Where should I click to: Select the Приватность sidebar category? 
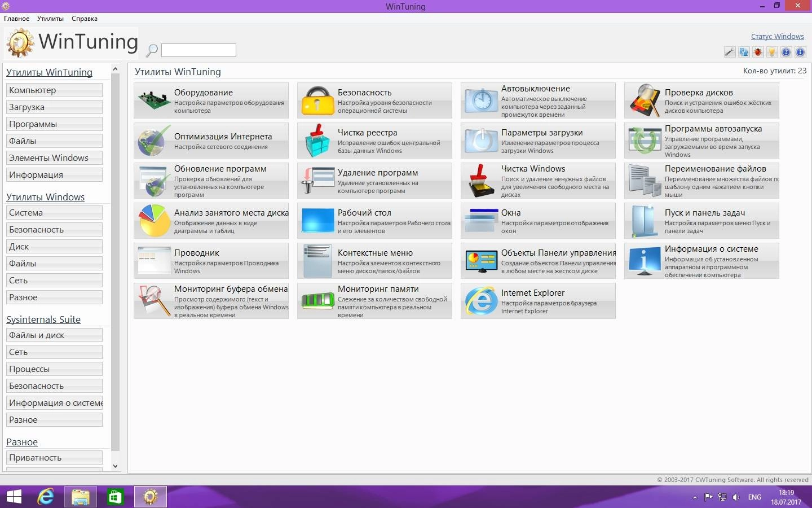54,458
